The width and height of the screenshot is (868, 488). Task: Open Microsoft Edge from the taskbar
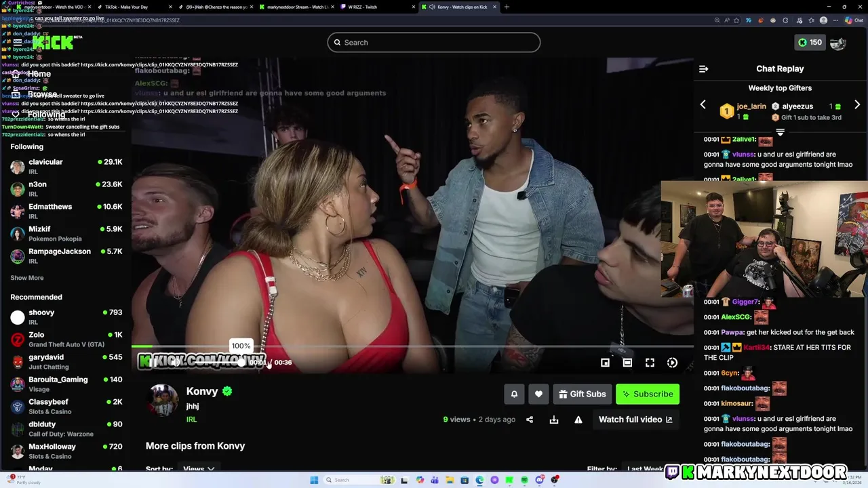coord(479,480)
